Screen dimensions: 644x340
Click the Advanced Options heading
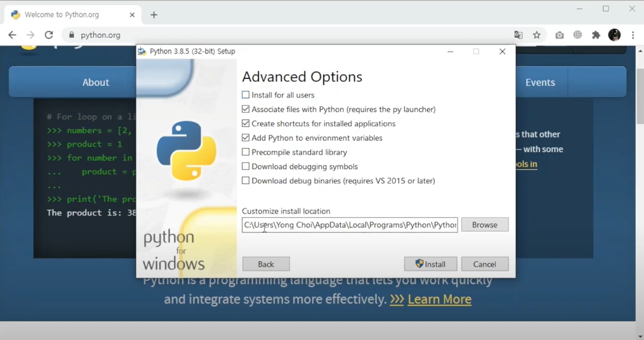click(x=302, y=77)
